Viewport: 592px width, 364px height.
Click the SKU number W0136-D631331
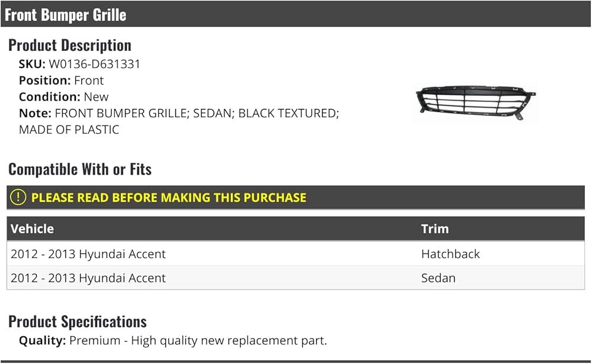95,64
